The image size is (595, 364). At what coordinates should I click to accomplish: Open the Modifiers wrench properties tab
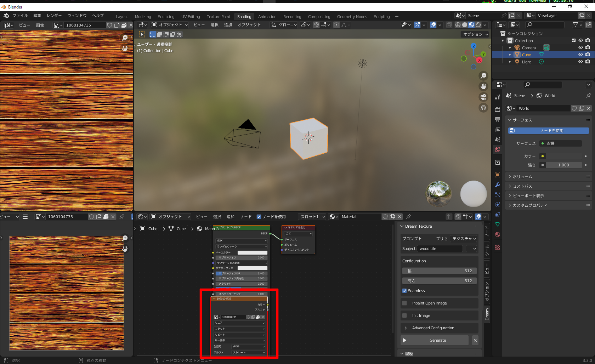pos(498,185)
